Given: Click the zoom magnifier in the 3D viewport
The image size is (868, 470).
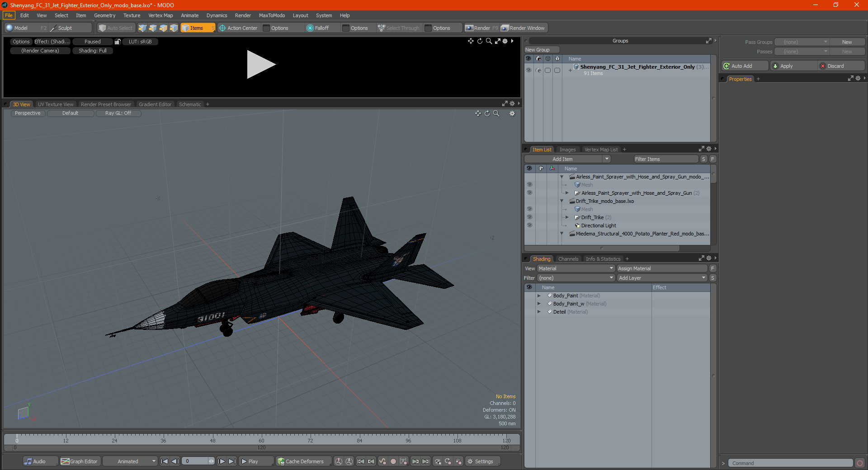Looking at the screenshot, I should pyautogui.click(x=496, y=113).
